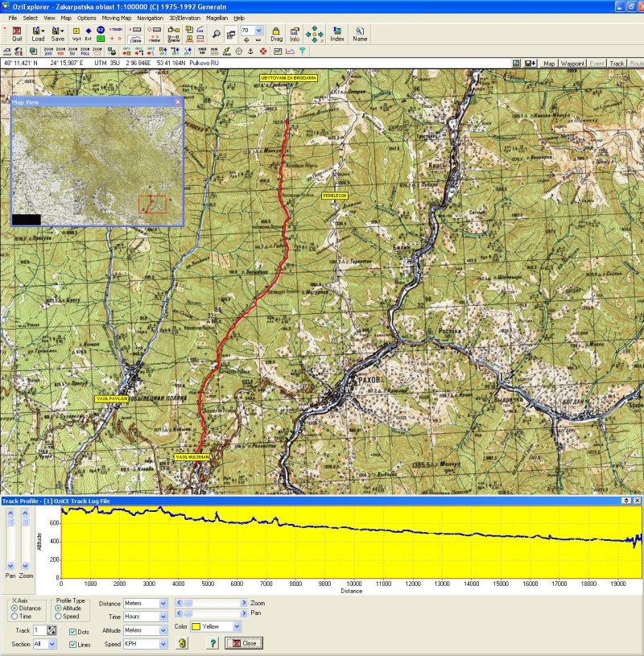Select the Time X Axis radio button

(x=14, y=617)
